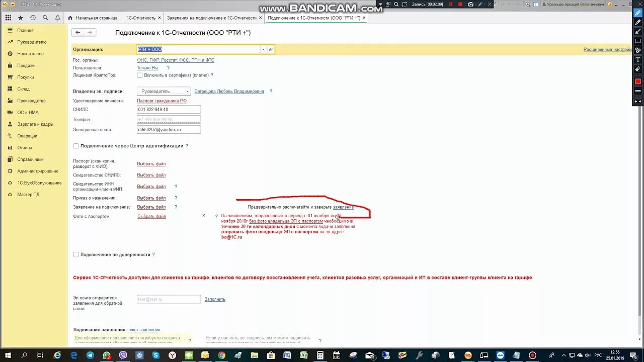Expand the Bandicam dropdown triangle

pyautogui.click(x=380, y=5)
